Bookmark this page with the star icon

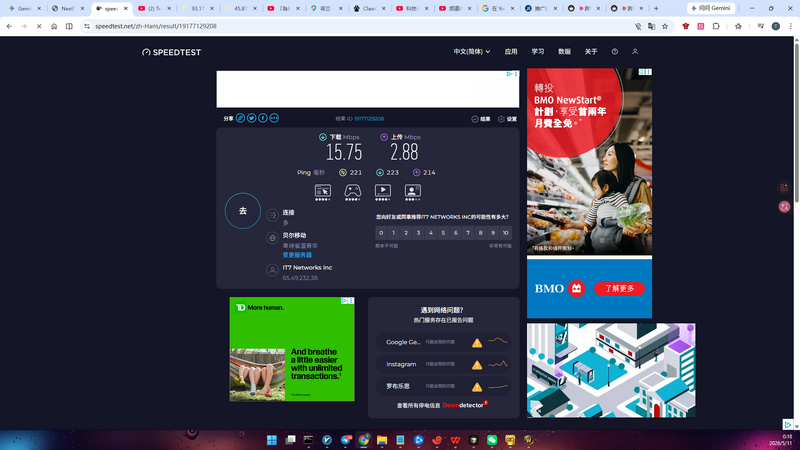coord(665,26)
